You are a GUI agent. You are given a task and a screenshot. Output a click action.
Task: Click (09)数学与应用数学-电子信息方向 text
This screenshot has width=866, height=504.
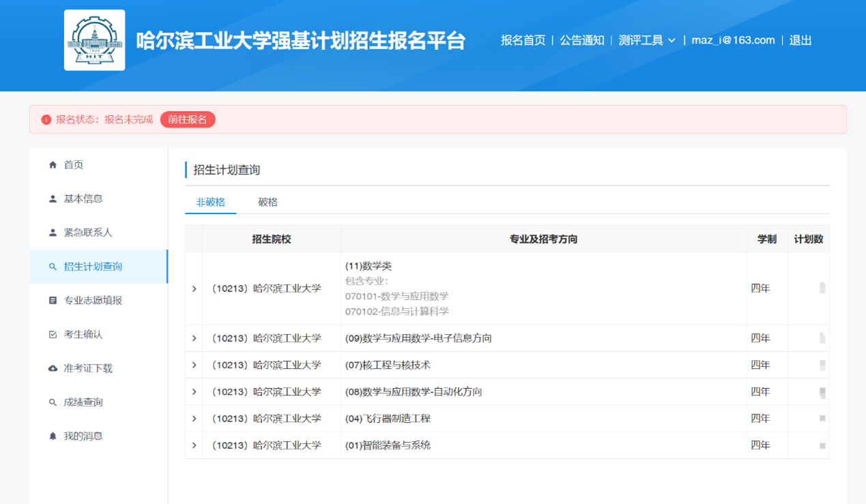tap(418, 338)
